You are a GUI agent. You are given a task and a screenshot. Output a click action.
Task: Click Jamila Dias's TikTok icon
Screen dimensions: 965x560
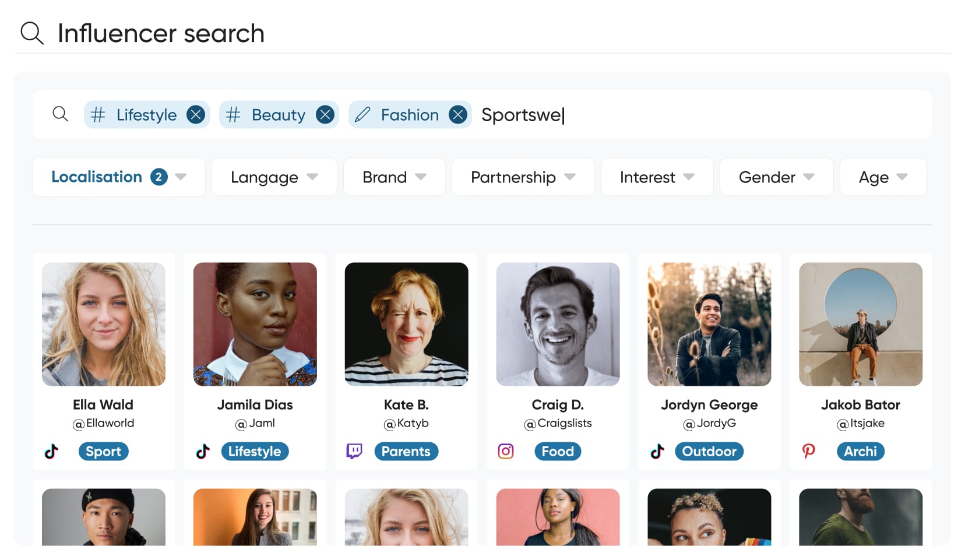click(202, 451)
